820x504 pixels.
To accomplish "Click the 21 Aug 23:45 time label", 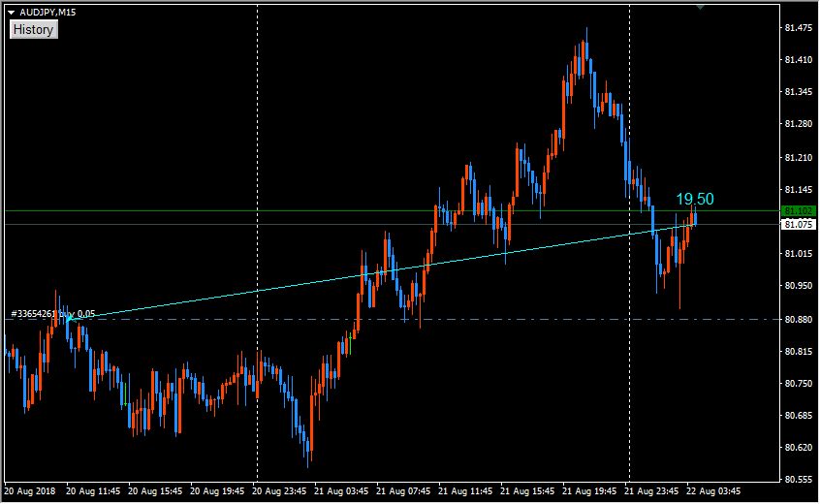I will 651,491.
